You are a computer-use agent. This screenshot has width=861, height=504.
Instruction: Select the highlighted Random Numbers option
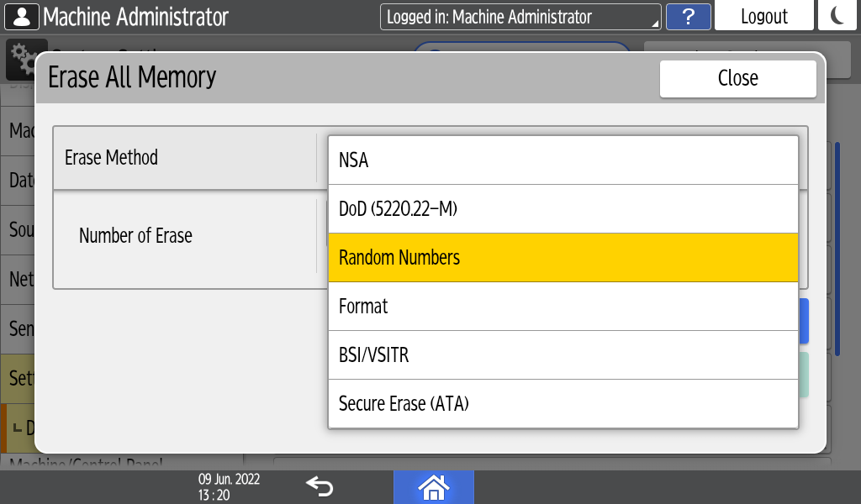(563, 258)
